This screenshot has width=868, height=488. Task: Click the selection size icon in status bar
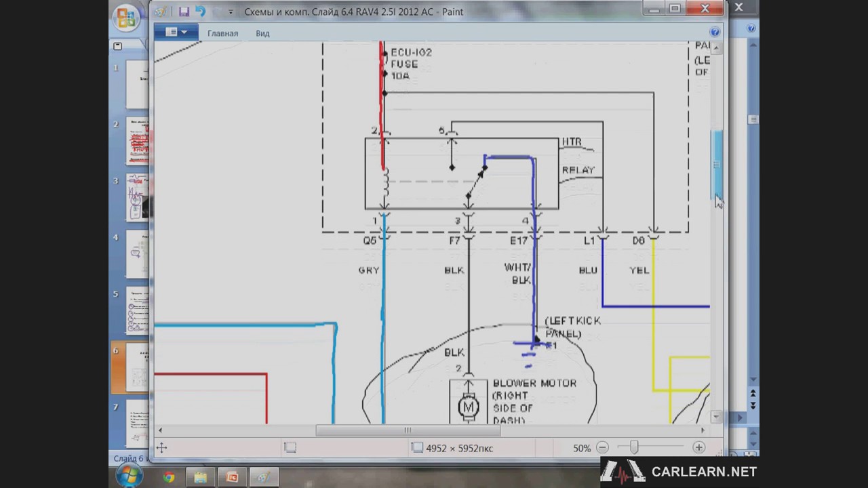[x=290, y=447]
